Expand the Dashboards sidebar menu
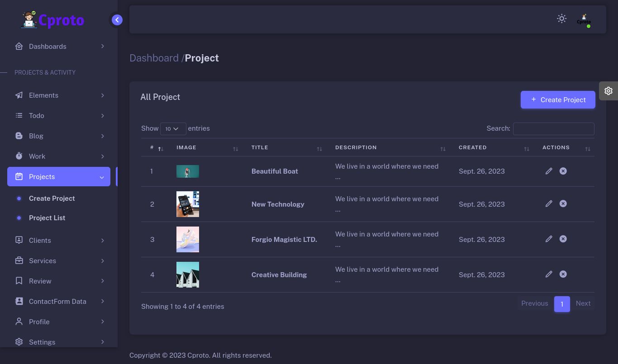Image resolution: width=618 pixels, height=364 pixels. (x=59, y=47)
